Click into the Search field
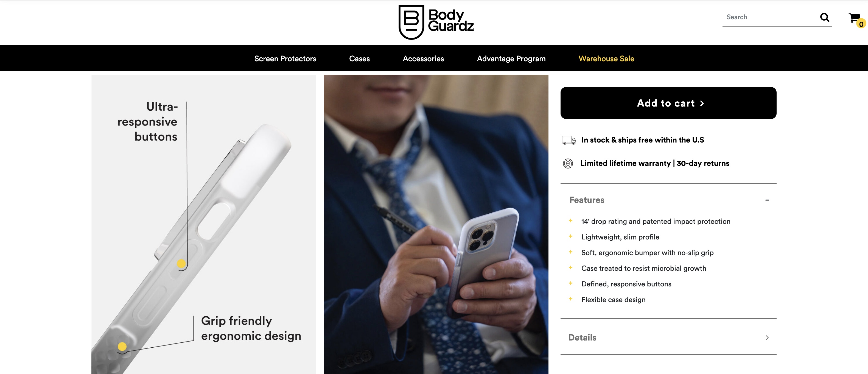This screenshot has height=374, width=868. [770, 17]
